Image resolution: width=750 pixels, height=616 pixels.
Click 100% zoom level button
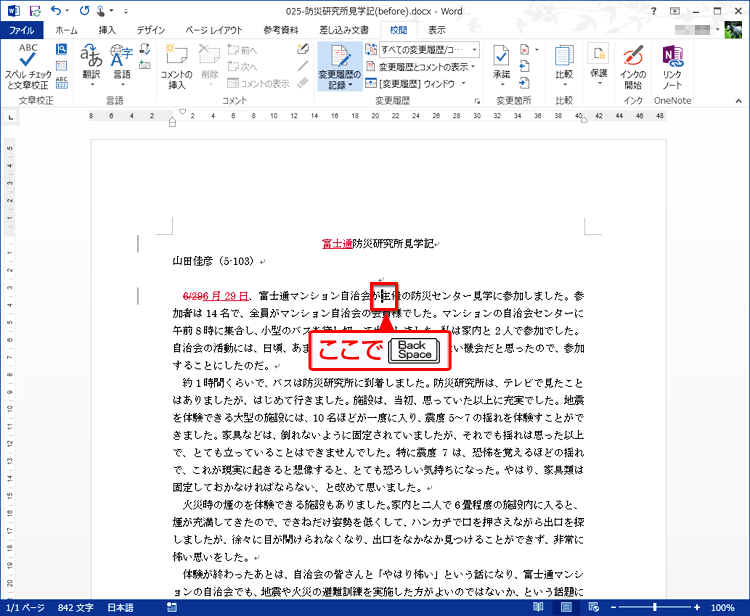click(x=723, y=607)
